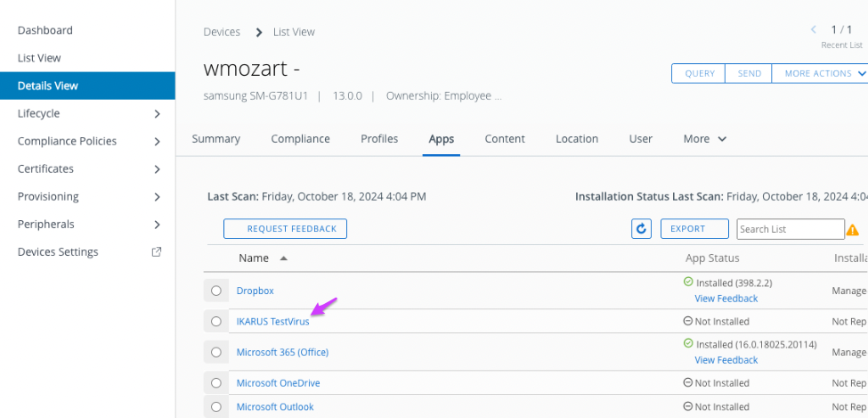Open the Location tab

coord(577,139)
